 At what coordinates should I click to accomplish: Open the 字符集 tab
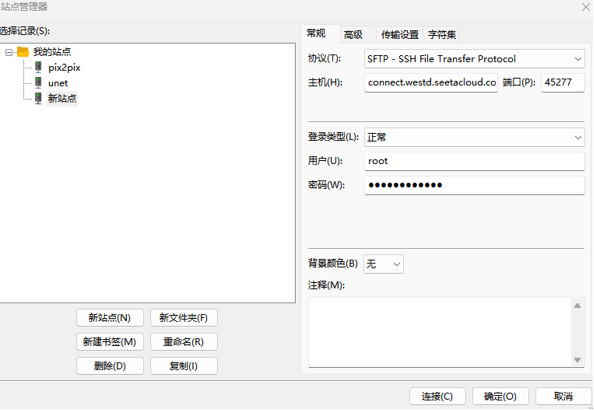[x=442, y=35]
